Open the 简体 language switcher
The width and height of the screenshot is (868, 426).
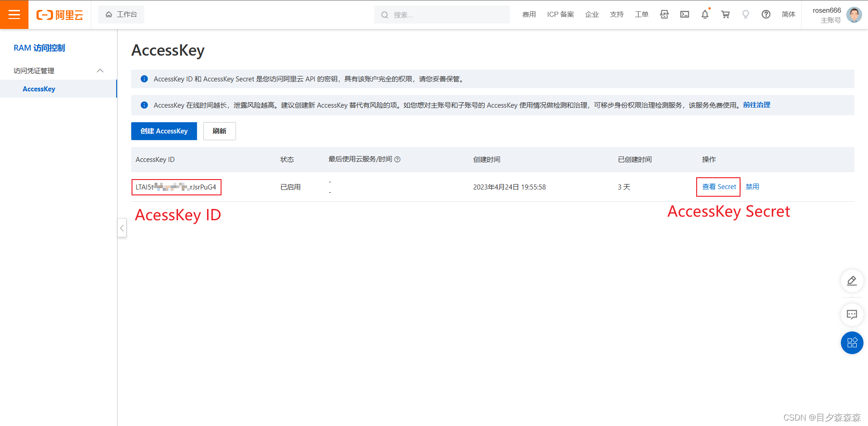(788, 14)
